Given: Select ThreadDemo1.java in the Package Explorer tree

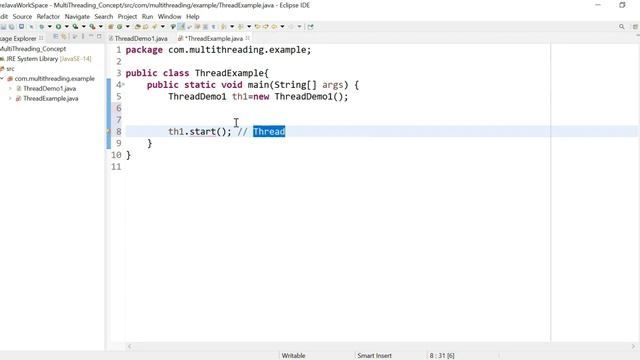Looking at the screenshot, I should [49, 88].
